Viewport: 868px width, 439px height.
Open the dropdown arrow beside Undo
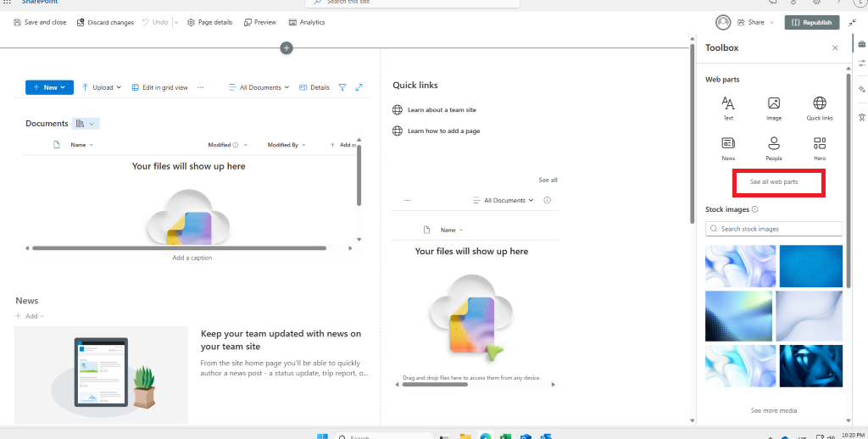coord(176,22)
